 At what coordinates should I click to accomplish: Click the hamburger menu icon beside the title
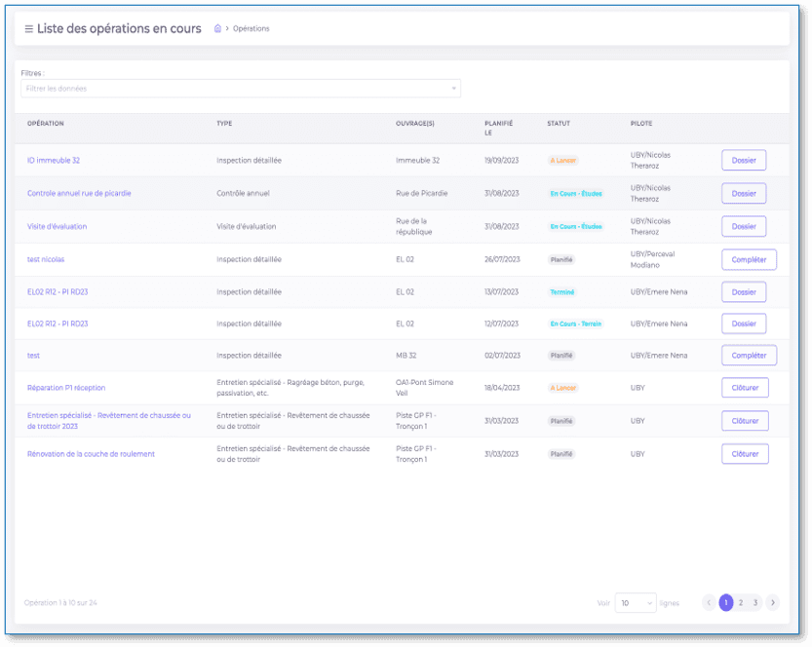[28, 29]
